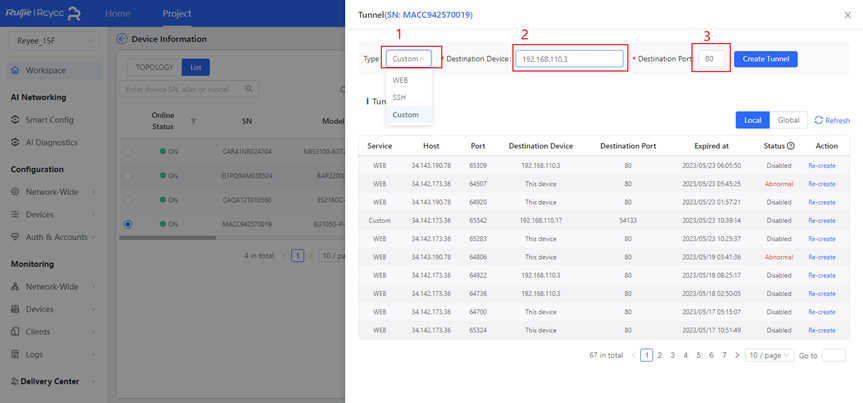Click the Create Tunnel button
Image resolution: width=863 pixels, height=403 pixels.
click(765, 59)
